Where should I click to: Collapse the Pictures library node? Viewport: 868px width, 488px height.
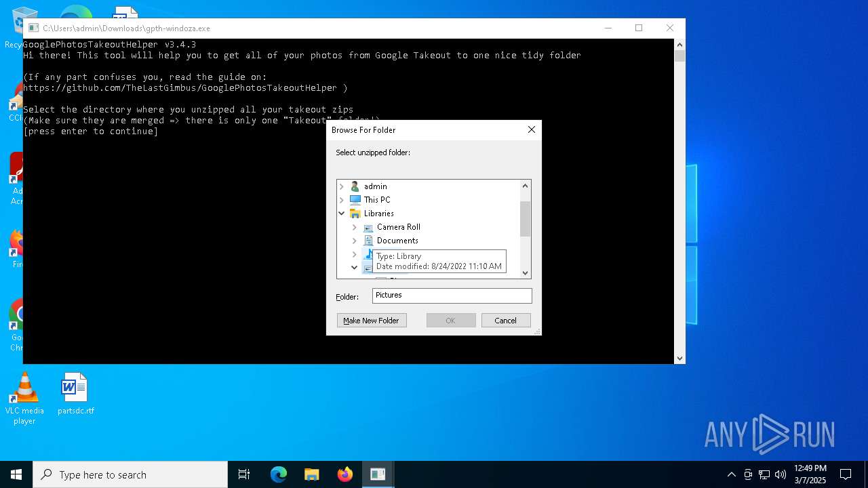coord(354,268)
